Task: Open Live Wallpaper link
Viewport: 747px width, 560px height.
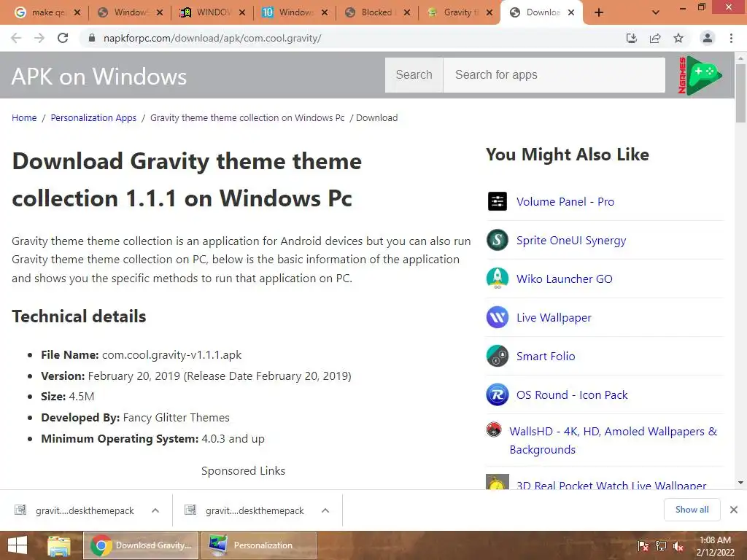Action: click(554, 318)
